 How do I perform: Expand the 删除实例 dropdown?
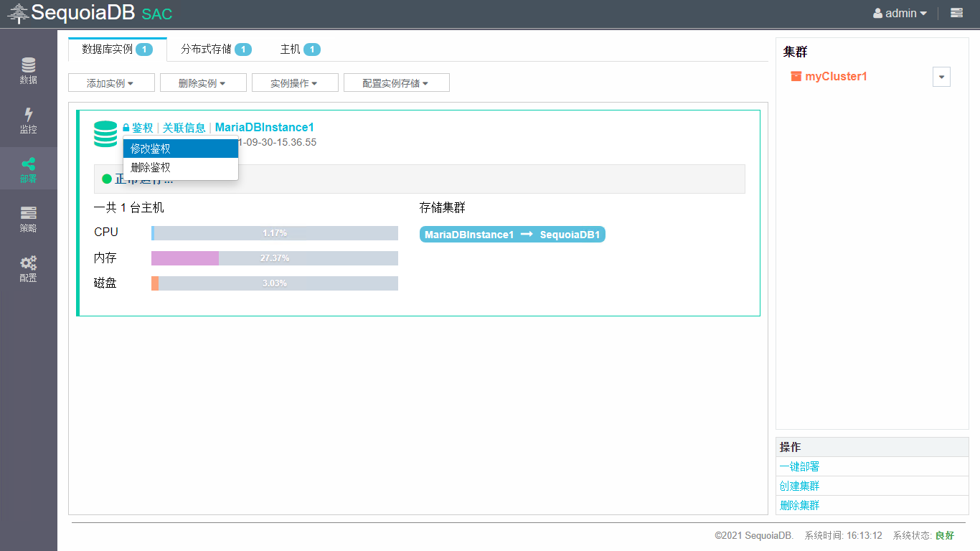(x=202, y=83)
